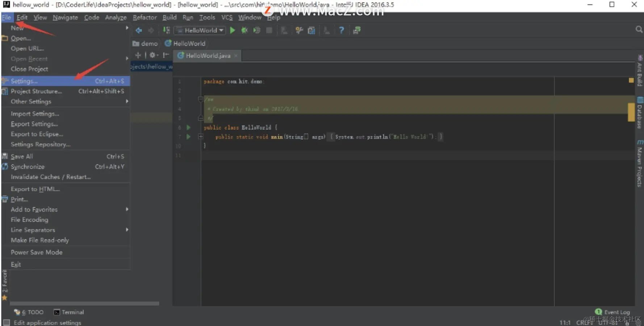Expand the folded main method marker
The height and width of the screenshot is (326, 644).
coord(200,137)
